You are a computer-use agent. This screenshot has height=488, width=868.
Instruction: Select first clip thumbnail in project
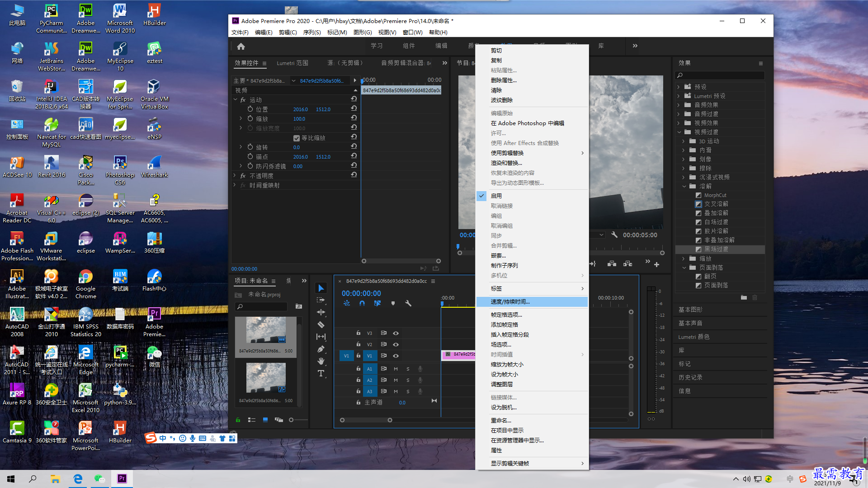tap(266, 331)
